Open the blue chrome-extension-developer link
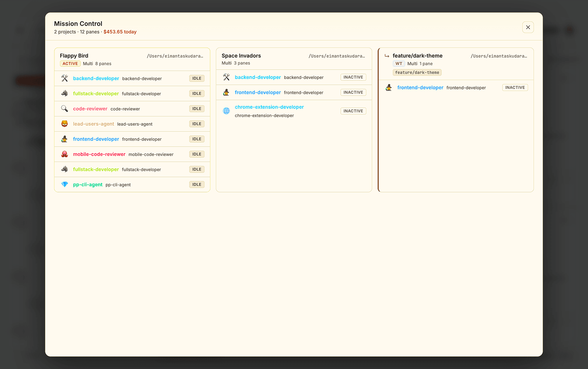 269,107
